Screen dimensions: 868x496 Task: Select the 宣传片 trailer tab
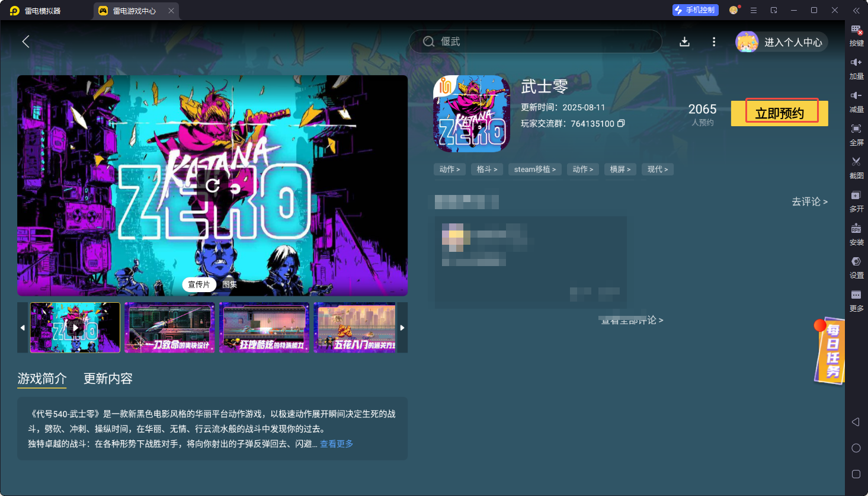(199, 284)
